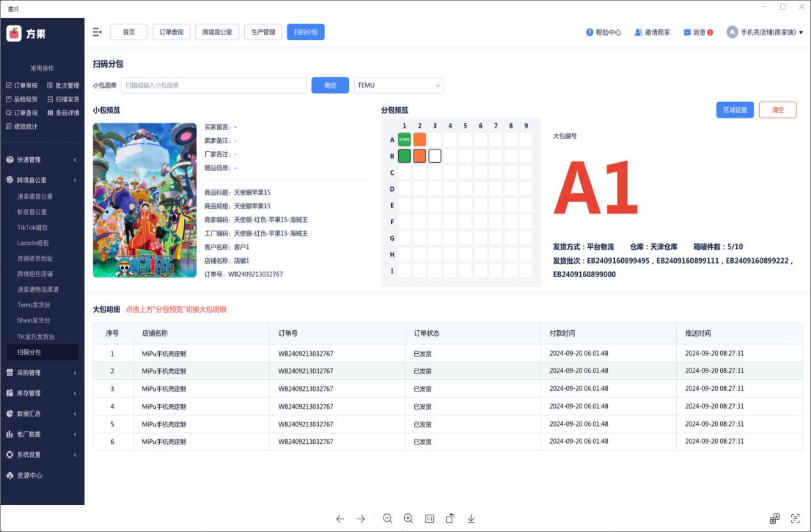The width and height of the screenshot is (811, 532).
Task: Switch to the 跨境首公里 tab
Action: point(217,32)
